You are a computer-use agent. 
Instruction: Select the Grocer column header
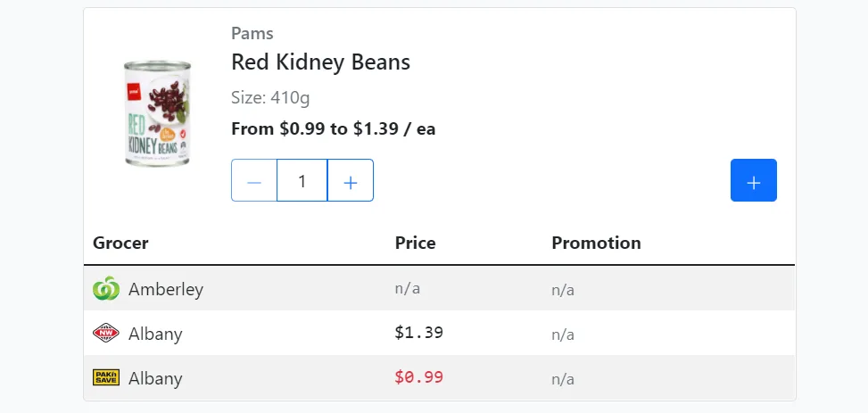[120, 243]
